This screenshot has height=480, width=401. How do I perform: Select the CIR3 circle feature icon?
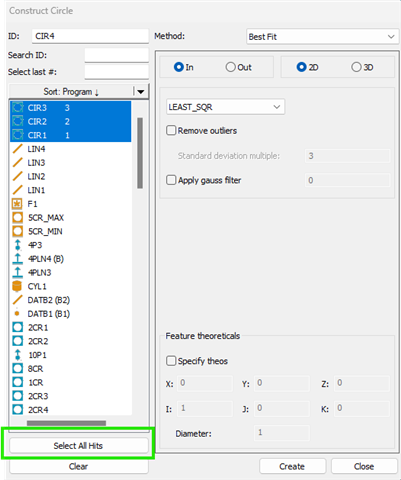tap(18, 108)
